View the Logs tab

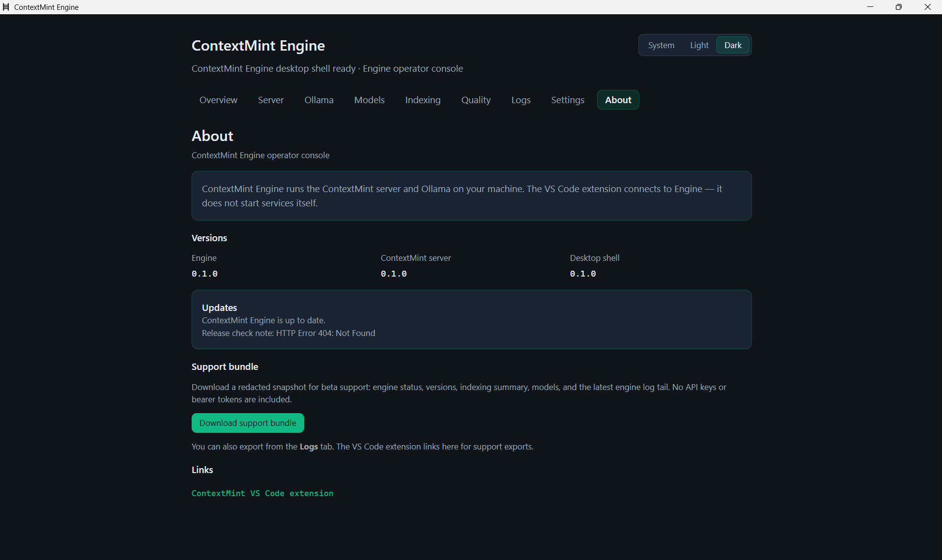(521, 100)
